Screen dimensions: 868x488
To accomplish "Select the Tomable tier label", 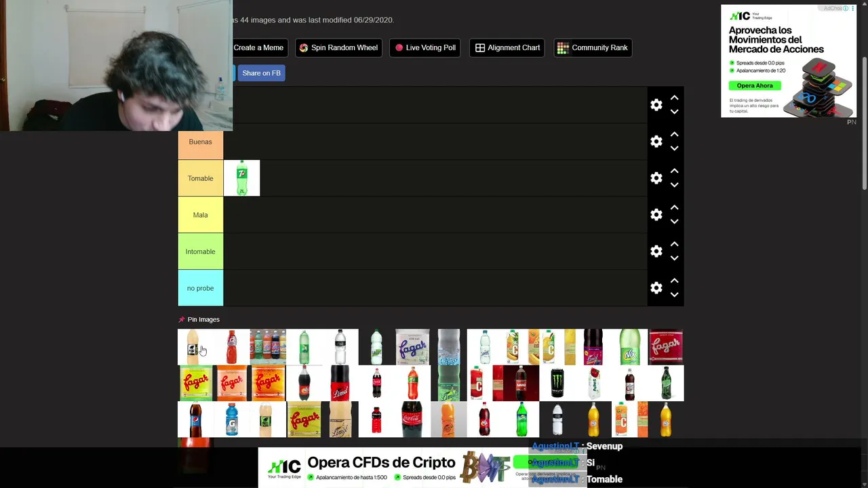I will coord(200,178).
